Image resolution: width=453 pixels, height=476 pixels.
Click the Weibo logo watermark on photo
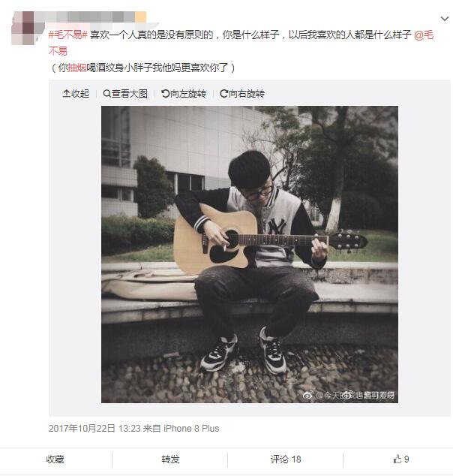coord(307,395)
